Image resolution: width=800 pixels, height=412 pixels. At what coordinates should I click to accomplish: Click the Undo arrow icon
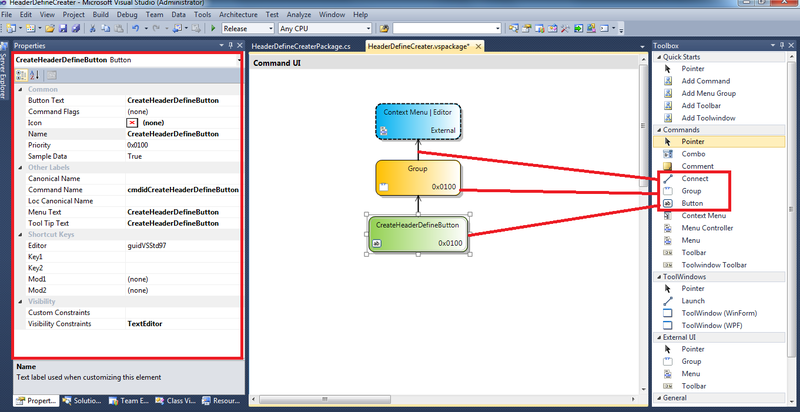click(x=136, y=29)
